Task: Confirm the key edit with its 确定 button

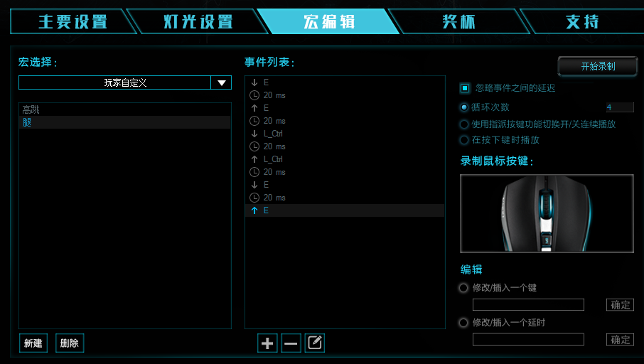Action: tap(620, 305)
